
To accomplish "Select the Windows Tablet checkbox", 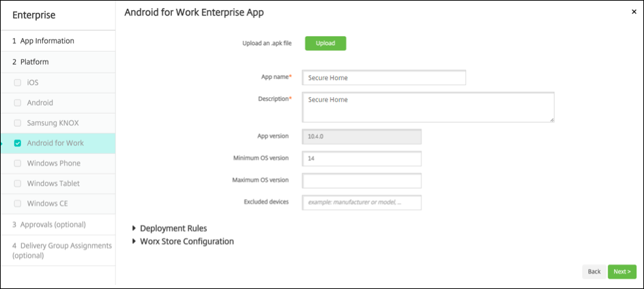I will tap(18, 184).
